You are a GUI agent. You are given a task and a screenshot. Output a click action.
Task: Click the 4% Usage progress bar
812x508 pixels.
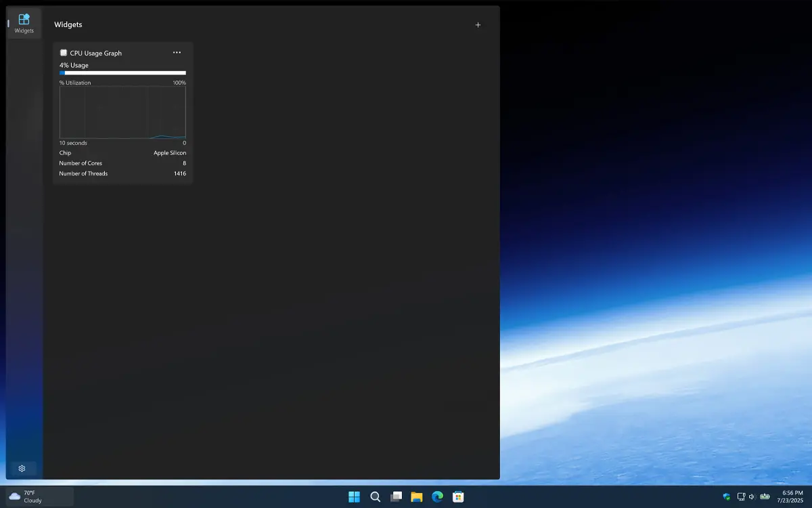pos(122,72)
